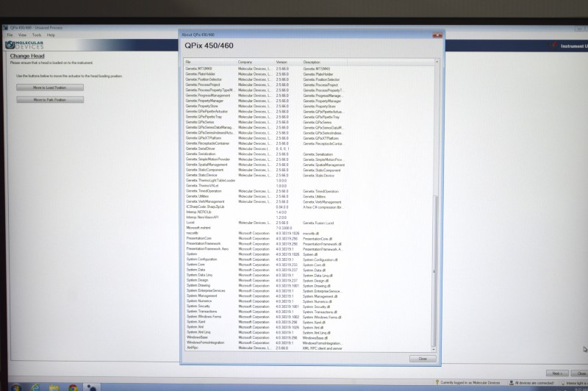Open the Chrome icon in taskbar

point(73,387)
